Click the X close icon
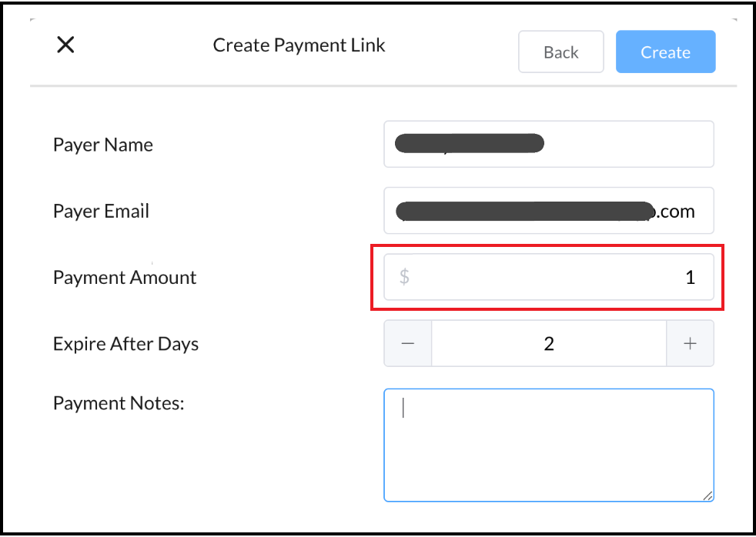 (x=65, y=44)
